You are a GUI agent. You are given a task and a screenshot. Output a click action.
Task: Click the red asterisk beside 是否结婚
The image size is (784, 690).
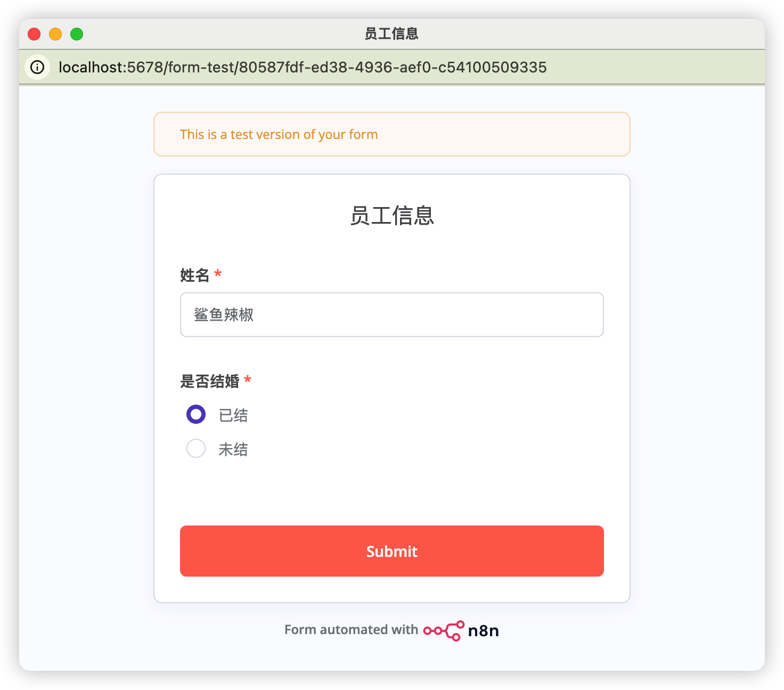248,380
